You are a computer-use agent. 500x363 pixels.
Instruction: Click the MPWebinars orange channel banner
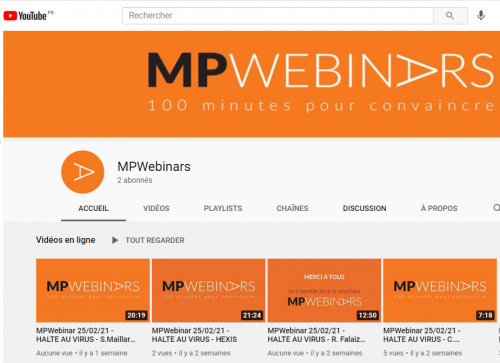point(252,84)
